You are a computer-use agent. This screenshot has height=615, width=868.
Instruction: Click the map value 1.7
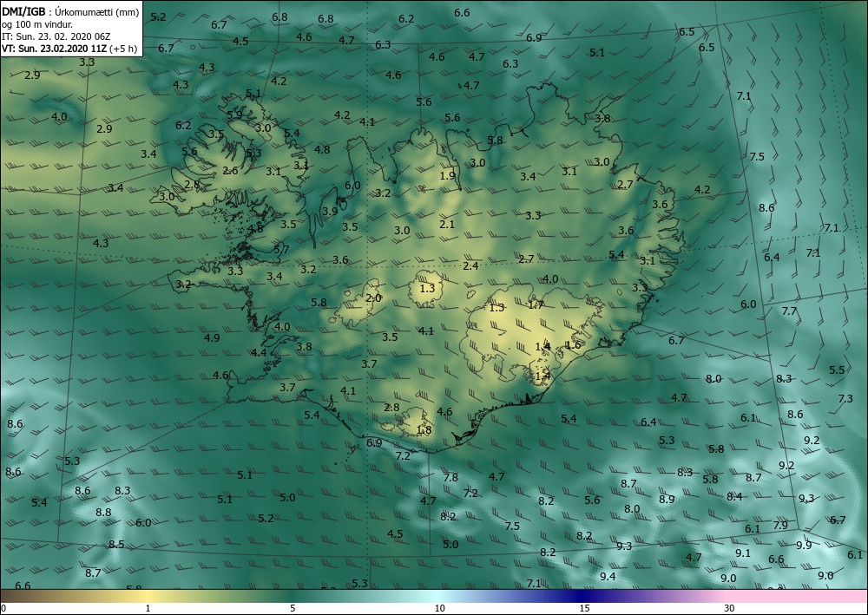[x=536, y=304]
